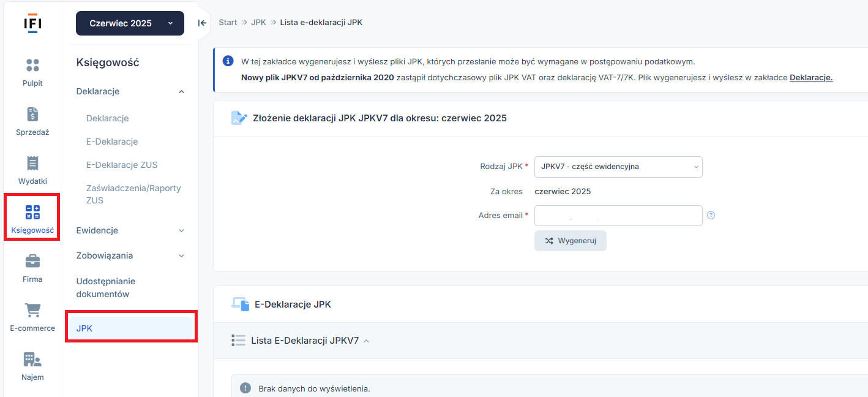Click the E-Deklaracje JPK section title
Viewport: 868px width, 397px height.
point(293,304)
